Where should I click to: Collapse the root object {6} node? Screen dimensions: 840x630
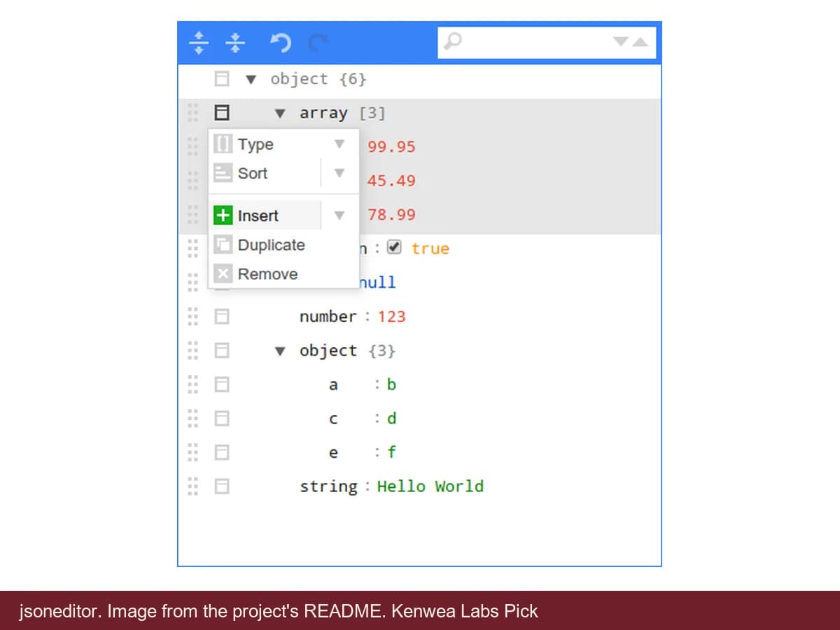(251, 79)
